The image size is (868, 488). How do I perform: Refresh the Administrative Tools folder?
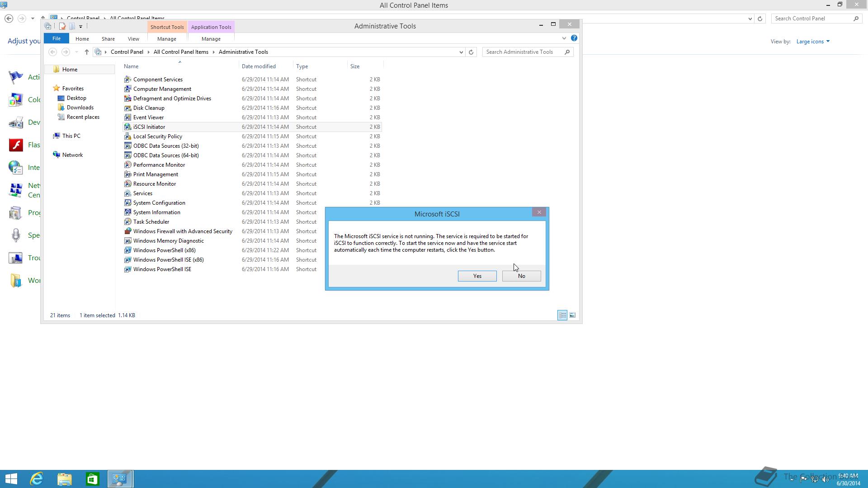(x=471, y=52)
